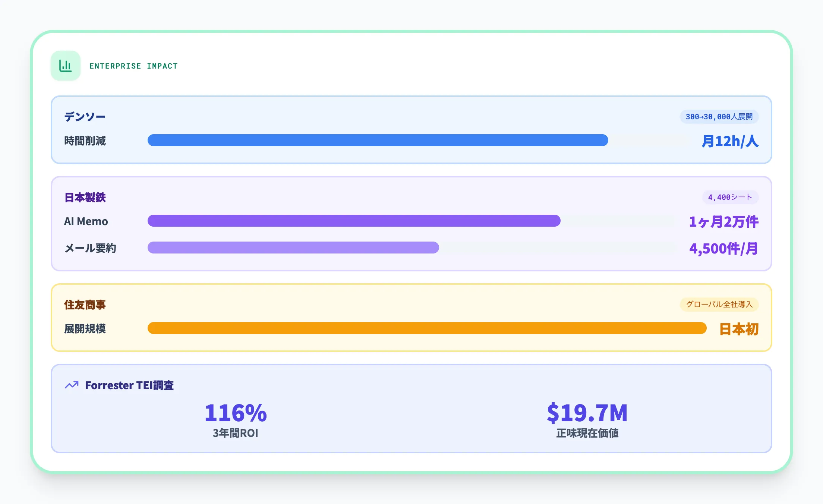This screenshot has height=504, width=823.
Task: Click the blue 時間削減 progress bar
Action: click(x=378, y=140)
